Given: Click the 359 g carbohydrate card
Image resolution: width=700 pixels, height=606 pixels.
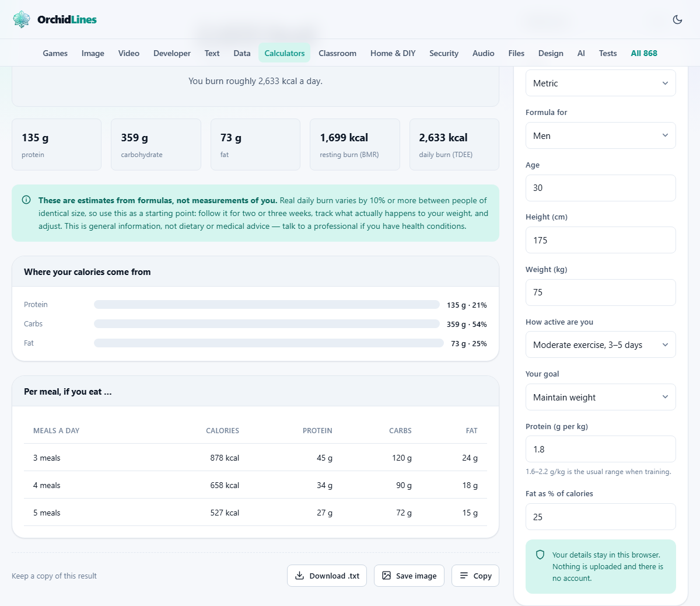Looking at the screenshot, I should (x=156, y=145).
